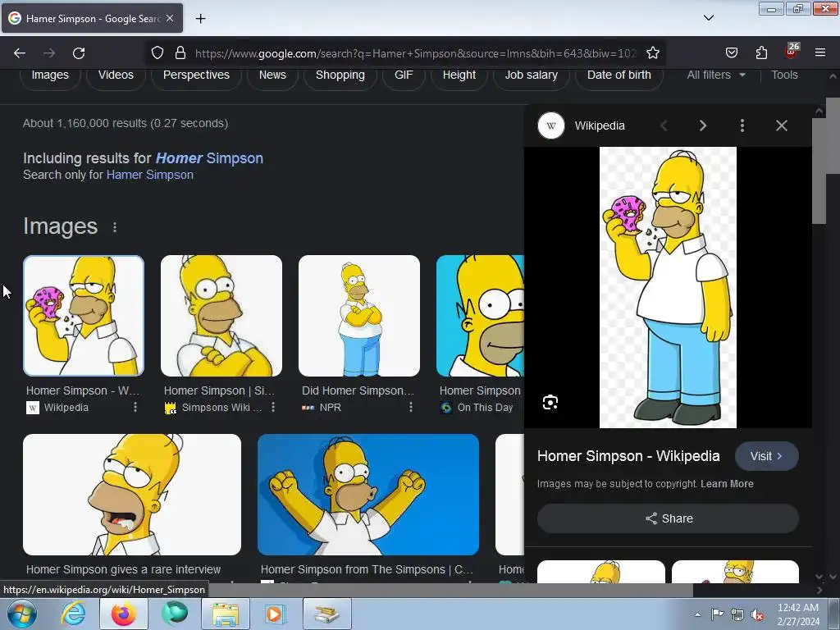Click the address bar URL field
This screenshot has height=630, width=840.
click(x=415, y=53)
